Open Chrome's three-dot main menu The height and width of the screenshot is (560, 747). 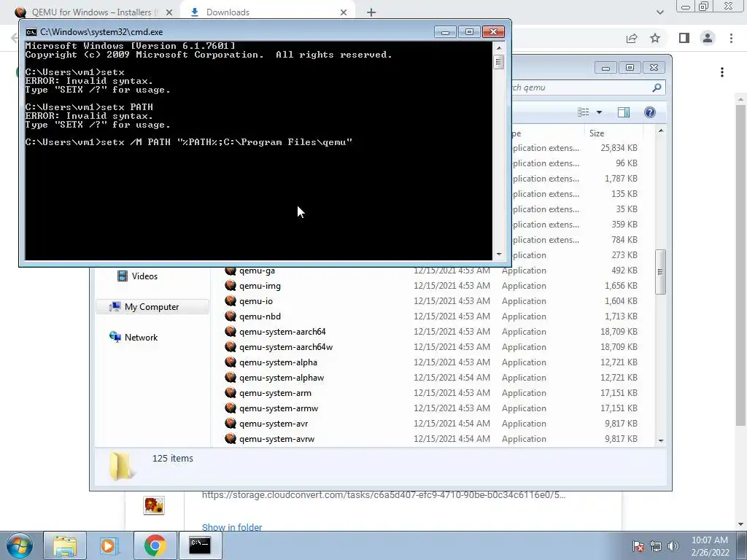pos(731,38)
